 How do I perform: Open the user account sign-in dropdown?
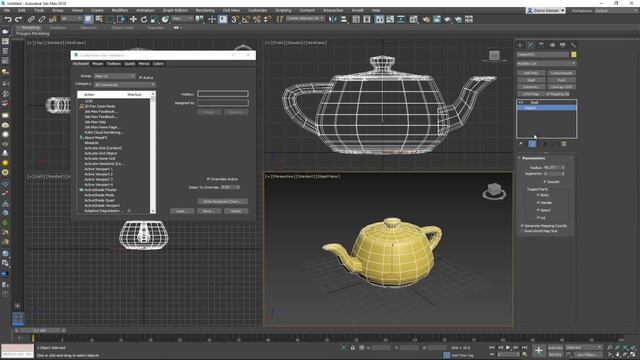tap(546, 11)
